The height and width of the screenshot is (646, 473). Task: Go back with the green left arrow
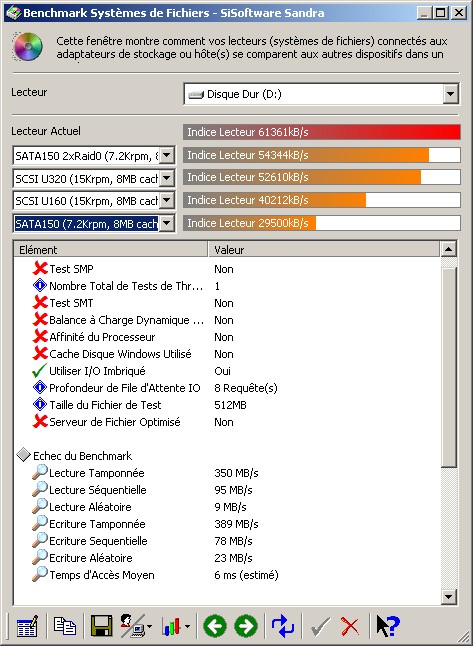coord(215,626)
